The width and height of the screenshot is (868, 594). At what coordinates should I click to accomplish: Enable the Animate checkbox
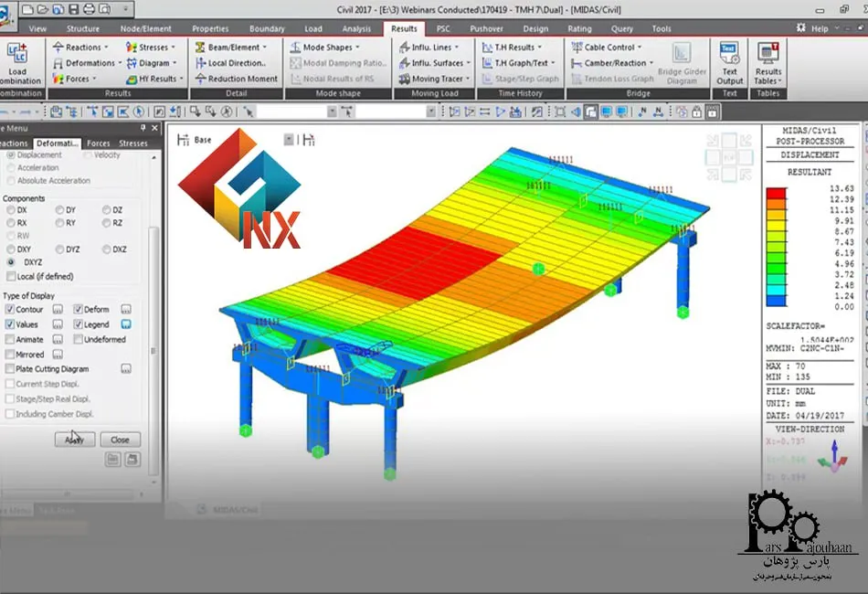tap(10, 339)
